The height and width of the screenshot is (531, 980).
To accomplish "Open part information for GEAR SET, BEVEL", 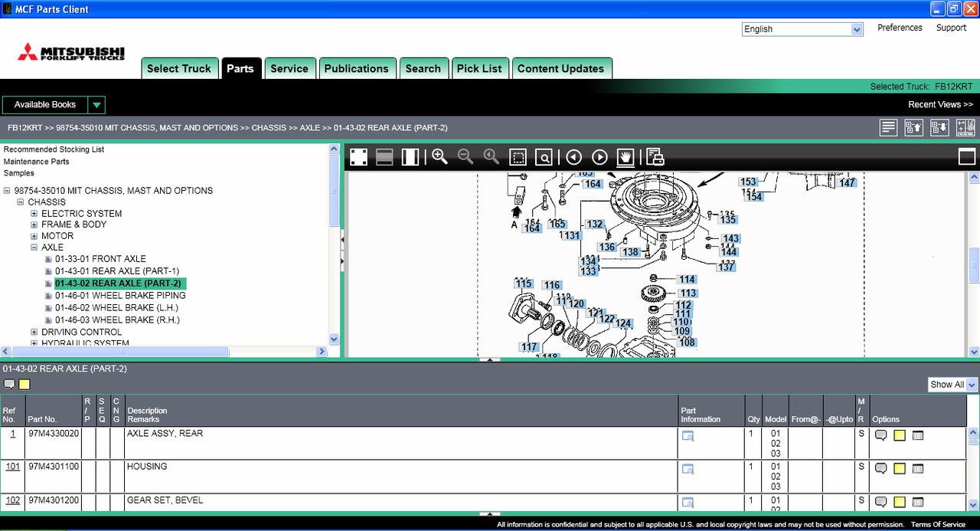I will click(688, 503).
